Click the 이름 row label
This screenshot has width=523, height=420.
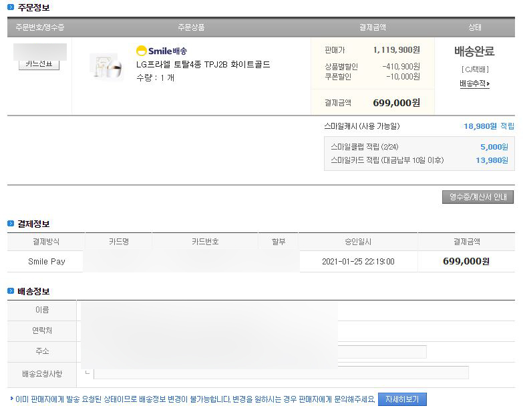pyautogui.click(x=42, y=310)
